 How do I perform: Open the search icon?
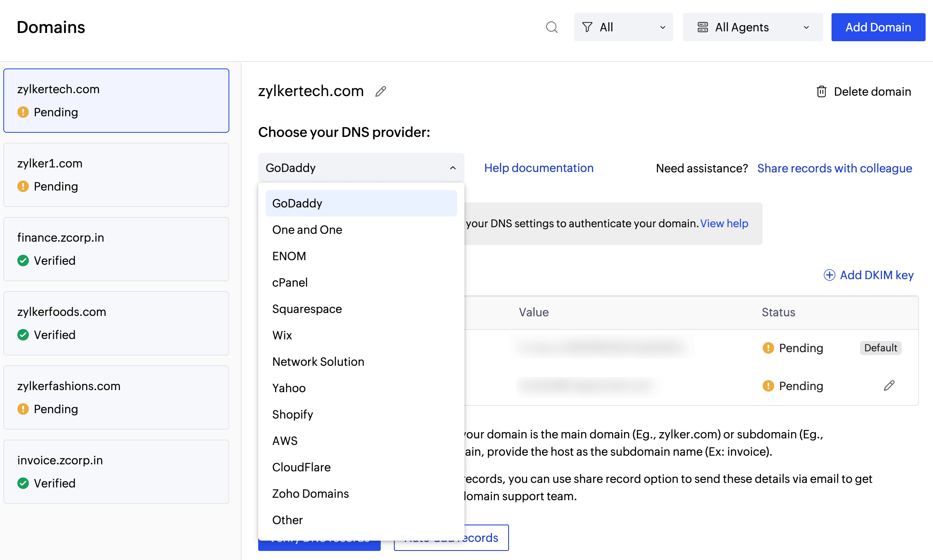(551, 27)
